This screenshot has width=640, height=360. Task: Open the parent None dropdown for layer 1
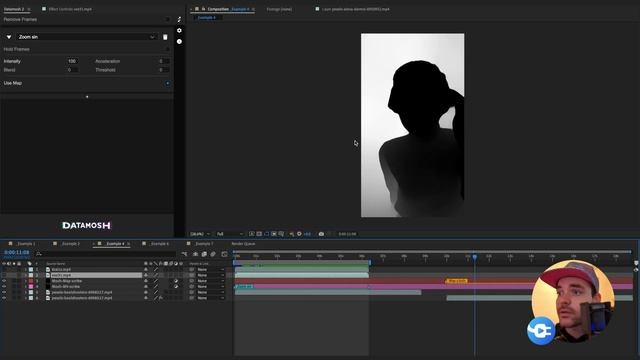click(x=210, y=270)
